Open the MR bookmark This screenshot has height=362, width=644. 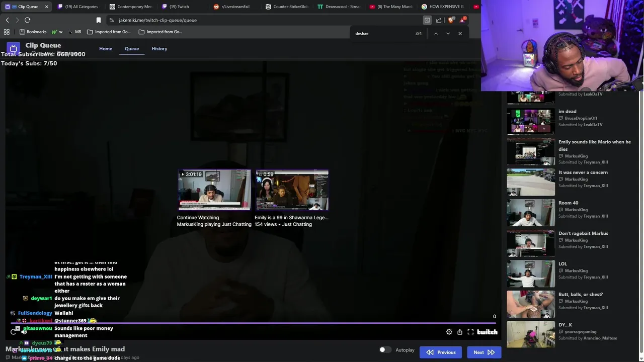(74, 32)
